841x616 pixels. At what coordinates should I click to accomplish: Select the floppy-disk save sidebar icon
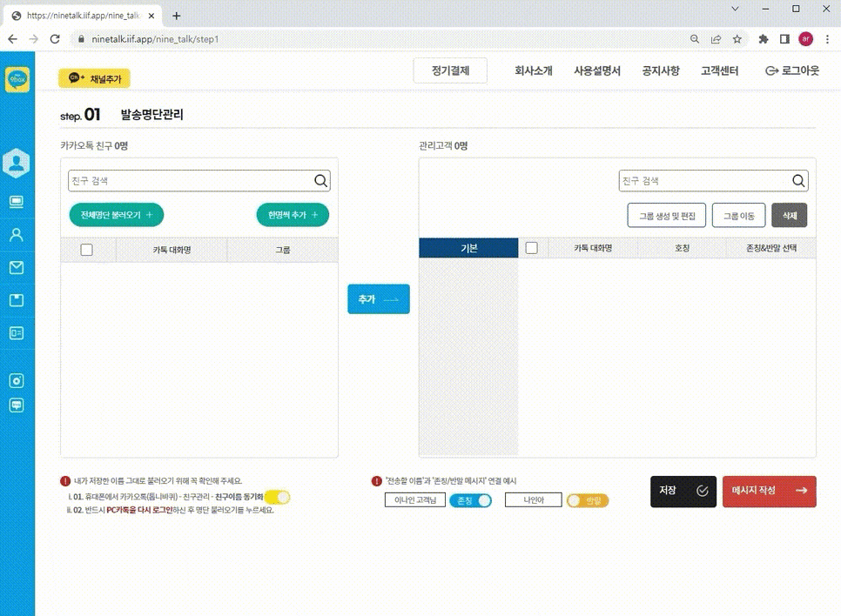[17, 300]
